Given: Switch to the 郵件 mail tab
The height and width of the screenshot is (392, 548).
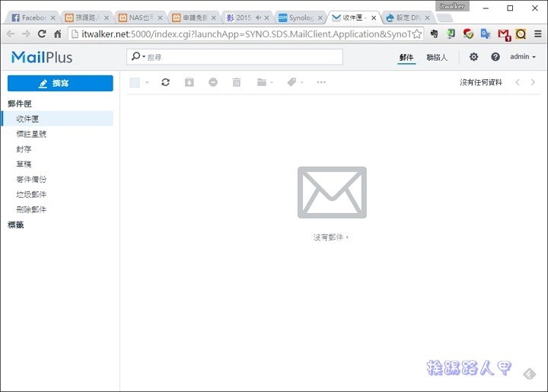Looking at the screenshot, I should 406,57.
